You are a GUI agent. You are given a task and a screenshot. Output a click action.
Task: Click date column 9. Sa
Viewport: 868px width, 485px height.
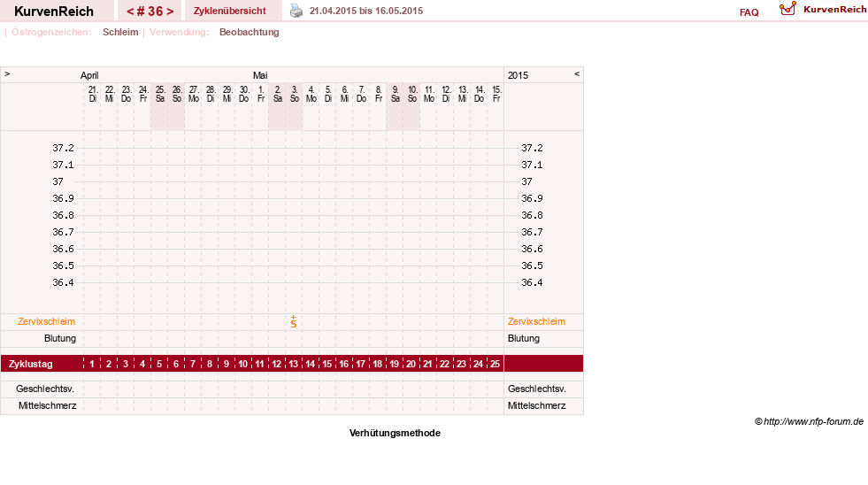point(396,94)
